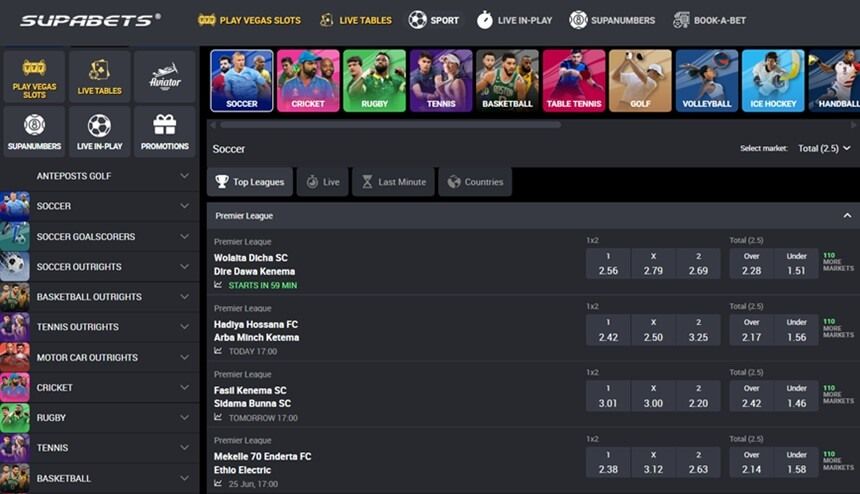
Task: Pick Over 2.14 for Mekelle 70 Enderta match
Action: [x=751, y=462]
